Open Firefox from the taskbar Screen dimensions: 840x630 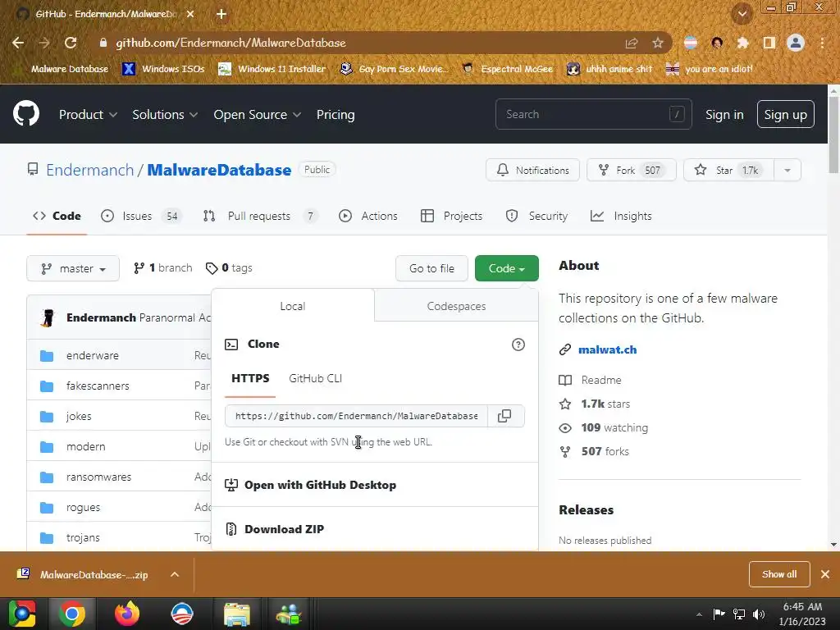[x=127, y=614]
